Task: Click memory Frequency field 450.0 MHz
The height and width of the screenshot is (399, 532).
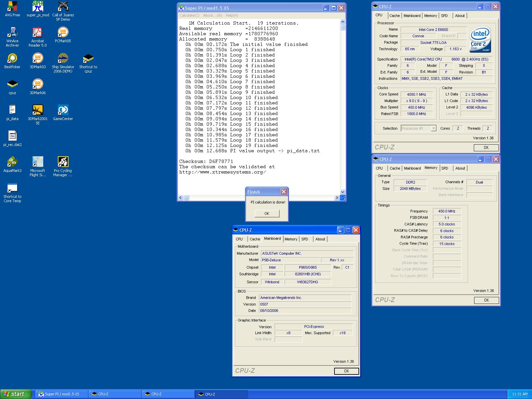Action: coord(447,211)
